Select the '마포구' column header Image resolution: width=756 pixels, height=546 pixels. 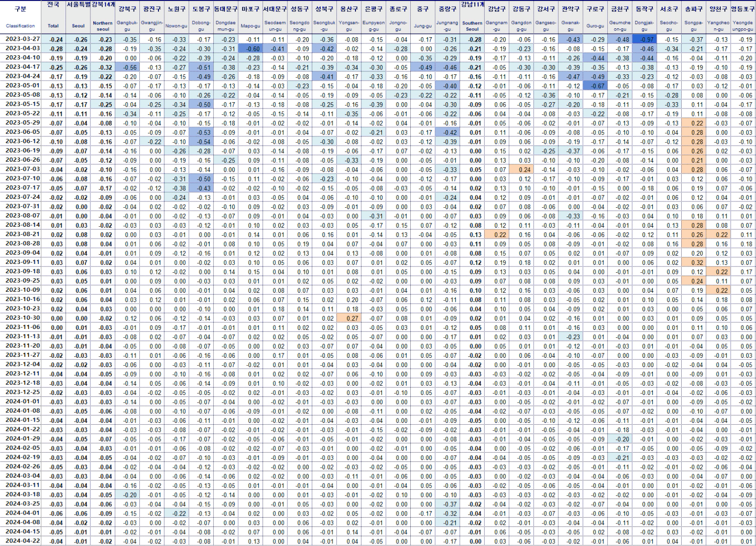(250, 9)
